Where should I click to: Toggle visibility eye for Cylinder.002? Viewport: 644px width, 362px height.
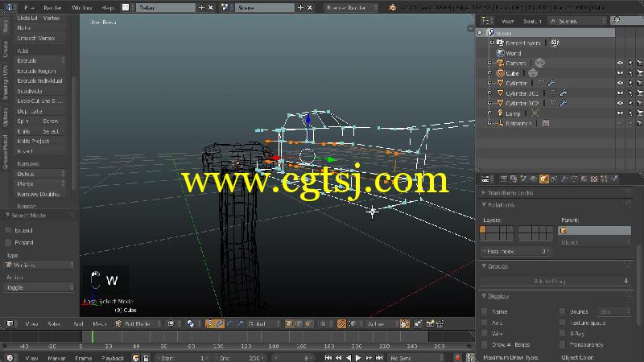pyautogui.click(x=620, y=103)
